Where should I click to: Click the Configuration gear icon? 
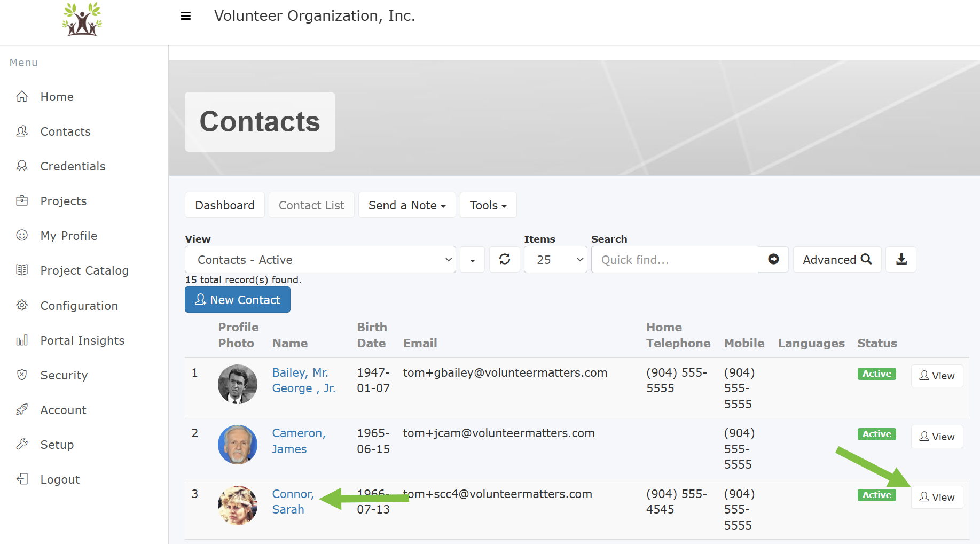tap(22, 305)
